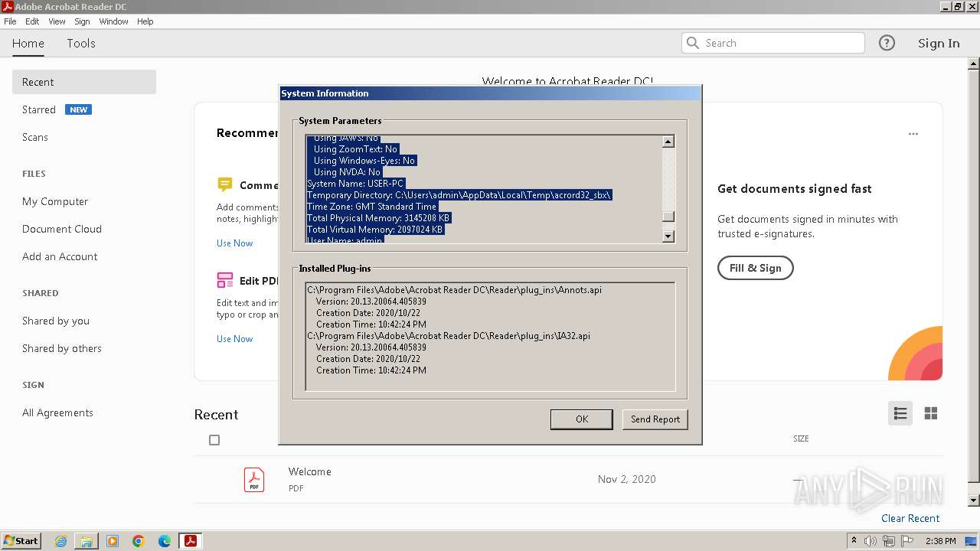The width and height of the screenshot is (980, 551).
Task: Click the Action Center flag tray icon
Action: point(907,541)
